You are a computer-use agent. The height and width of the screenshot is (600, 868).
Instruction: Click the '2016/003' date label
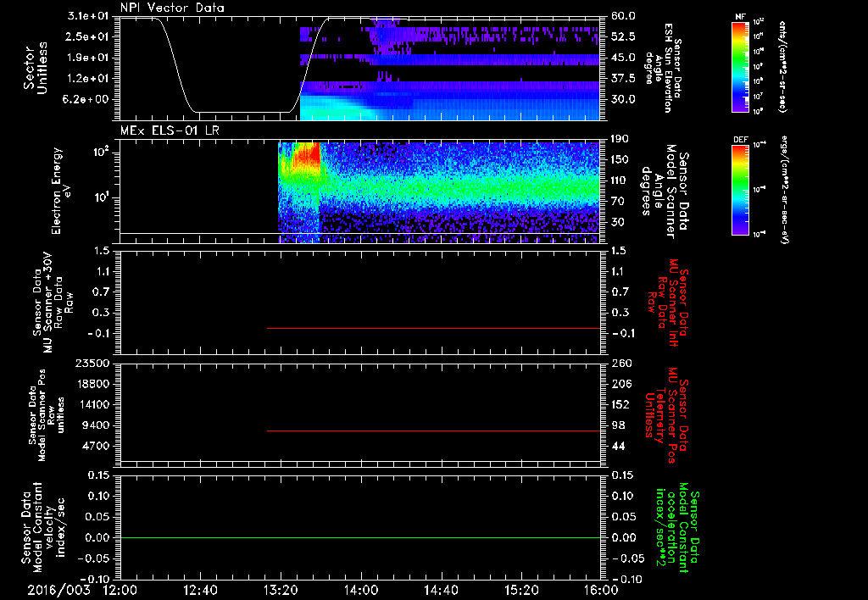coord(58,590)
